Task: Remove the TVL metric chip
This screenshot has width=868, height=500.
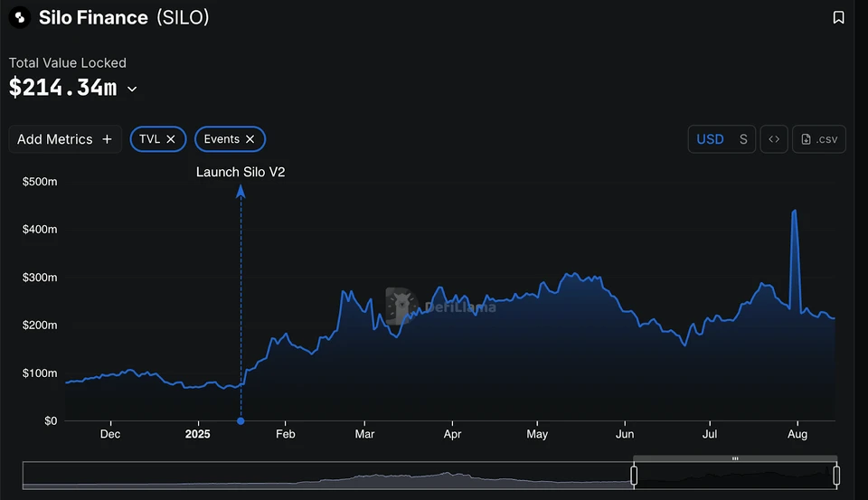Action: pyautogui.click(x=171, y=139)
